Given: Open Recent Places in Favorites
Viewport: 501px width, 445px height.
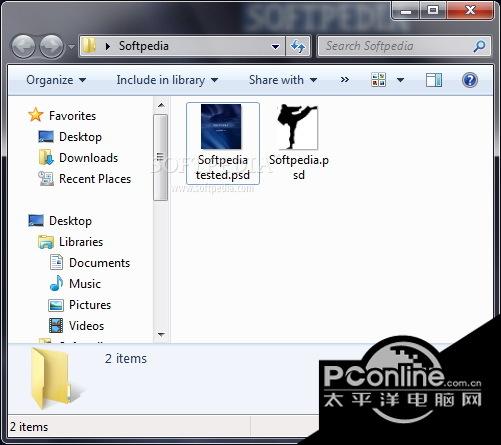Looking at the screenshot, I should coord(95,179).
